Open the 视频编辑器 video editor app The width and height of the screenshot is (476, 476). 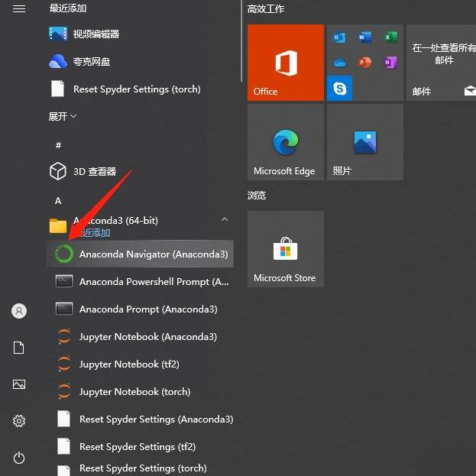[140, 34]
